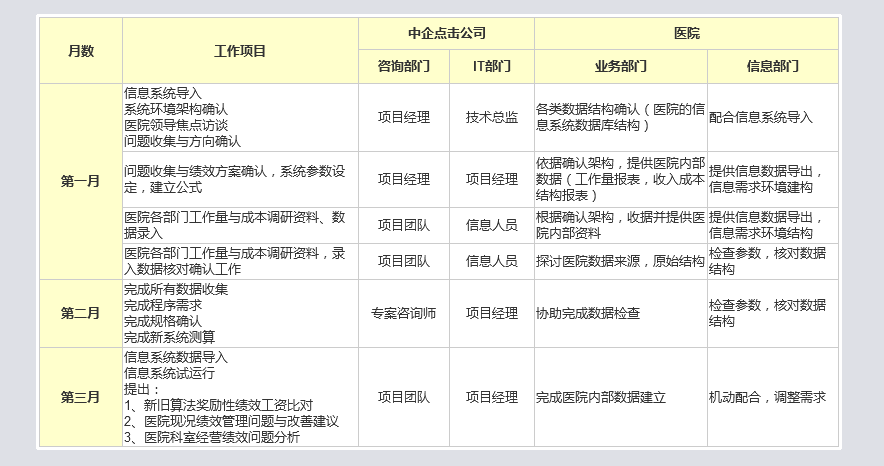This screenshot has height=466, width=884.
Task: Select the 中企点击公司 group header
Action: pos(447,33)
